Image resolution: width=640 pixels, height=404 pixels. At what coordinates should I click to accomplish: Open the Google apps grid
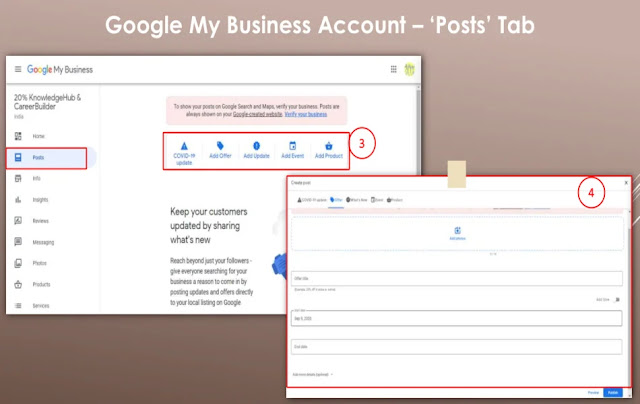(393, 69)
